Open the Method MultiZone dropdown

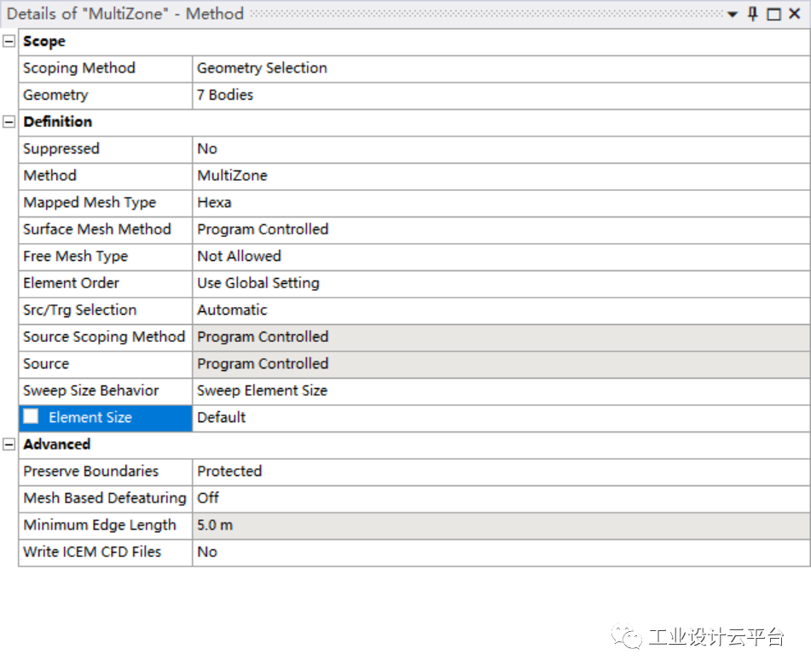coord(501,176)
